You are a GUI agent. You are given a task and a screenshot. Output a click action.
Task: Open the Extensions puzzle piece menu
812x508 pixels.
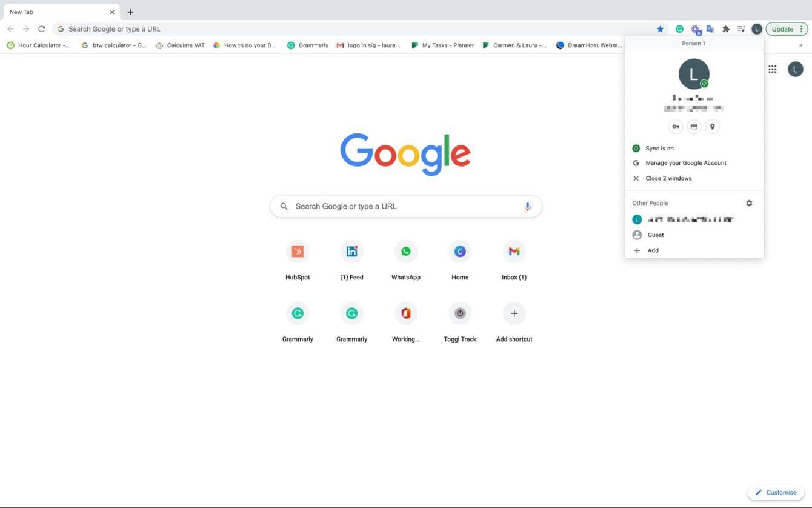(x=726, y=29)
